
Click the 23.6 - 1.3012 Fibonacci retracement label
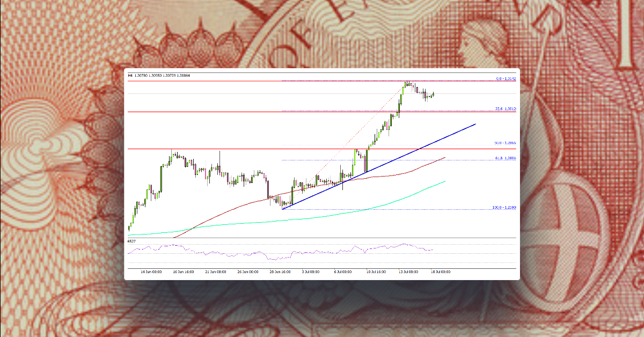(506, 109)
